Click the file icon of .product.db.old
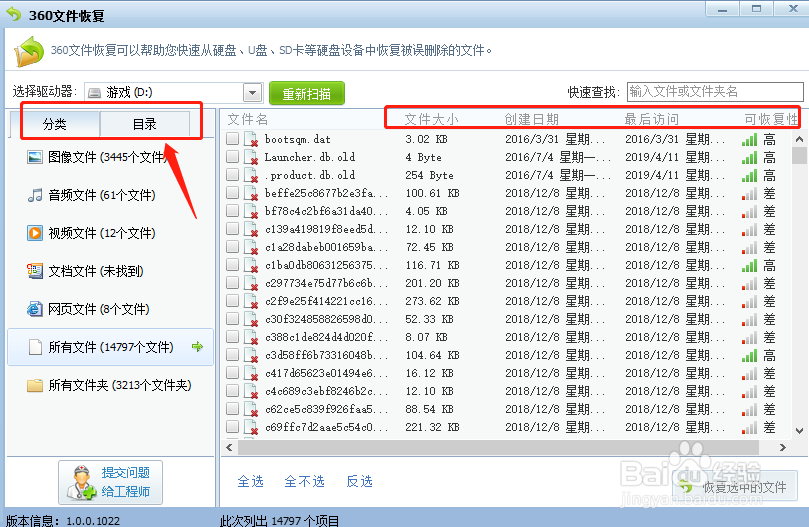 click(x=251, y=175)
